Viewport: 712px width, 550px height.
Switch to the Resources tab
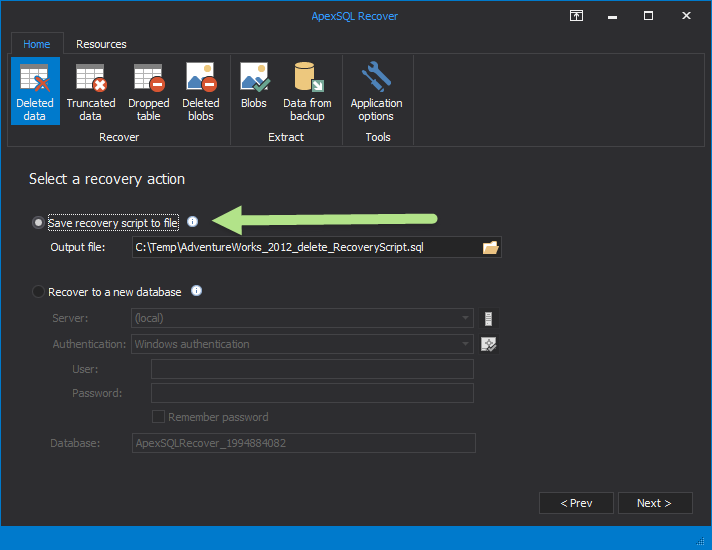(101, 44)
